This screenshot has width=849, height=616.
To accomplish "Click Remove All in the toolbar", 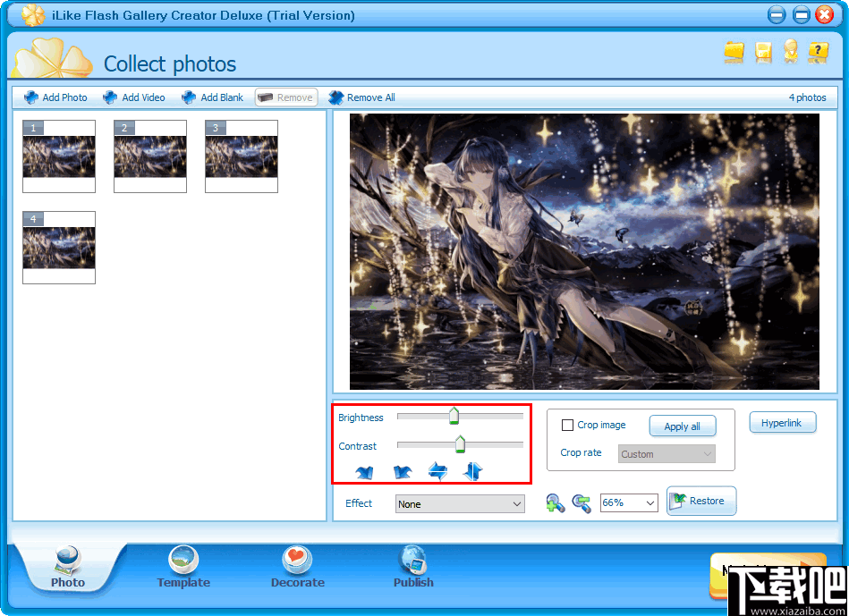I will coord(361,97).
